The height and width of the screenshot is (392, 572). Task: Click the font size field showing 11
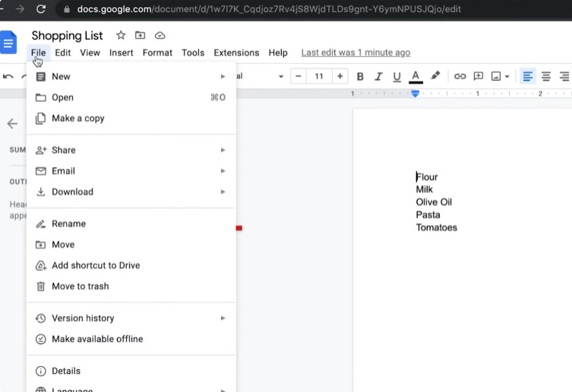[319, 76]
